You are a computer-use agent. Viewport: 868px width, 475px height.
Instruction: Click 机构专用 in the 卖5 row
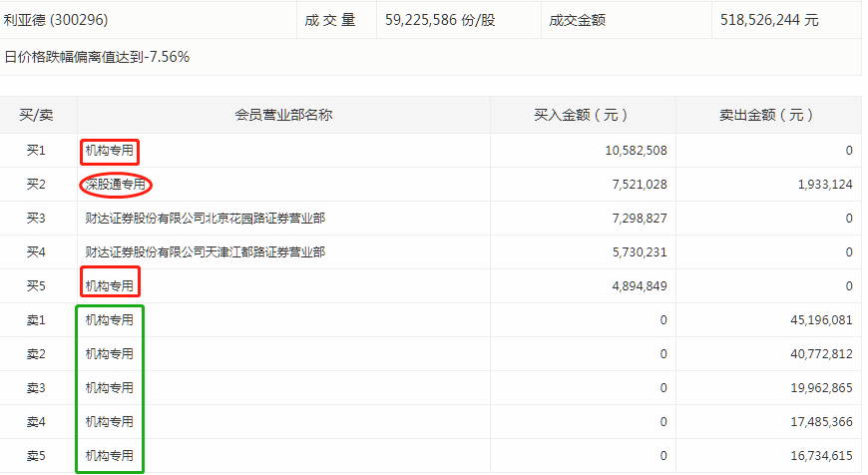110,456
